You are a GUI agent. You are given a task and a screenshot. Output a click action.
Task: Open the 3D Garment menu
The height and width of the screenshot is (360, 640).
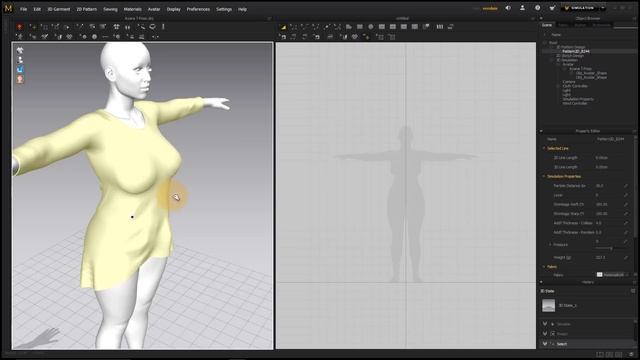pos(59,9)
